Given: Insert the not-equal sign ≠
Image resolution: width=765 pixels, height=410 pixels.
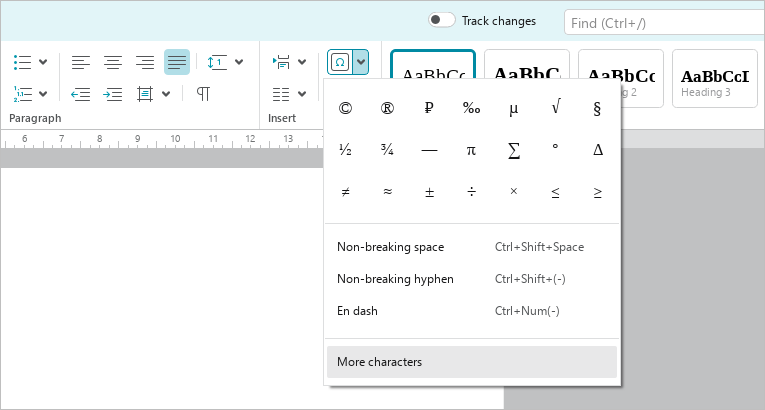Looking at the screenshot, I should [x=345, y=192].
